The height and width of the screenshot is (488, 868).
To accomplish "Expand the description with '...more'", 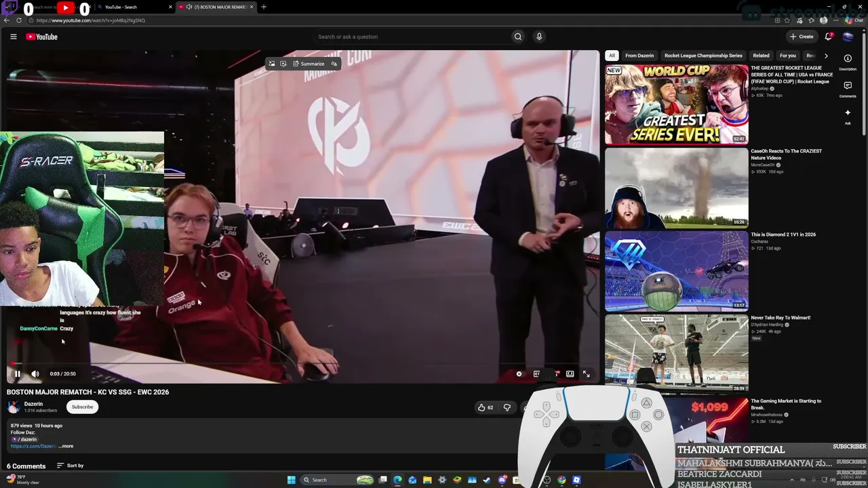I will coord(66,446).
